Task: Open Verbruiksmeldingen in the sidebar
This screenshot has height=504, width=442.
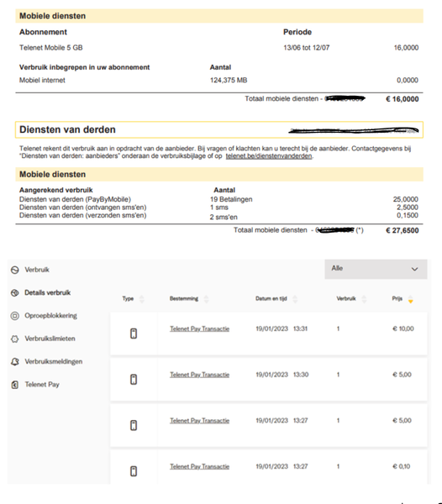Action: (x=54, y=361)
